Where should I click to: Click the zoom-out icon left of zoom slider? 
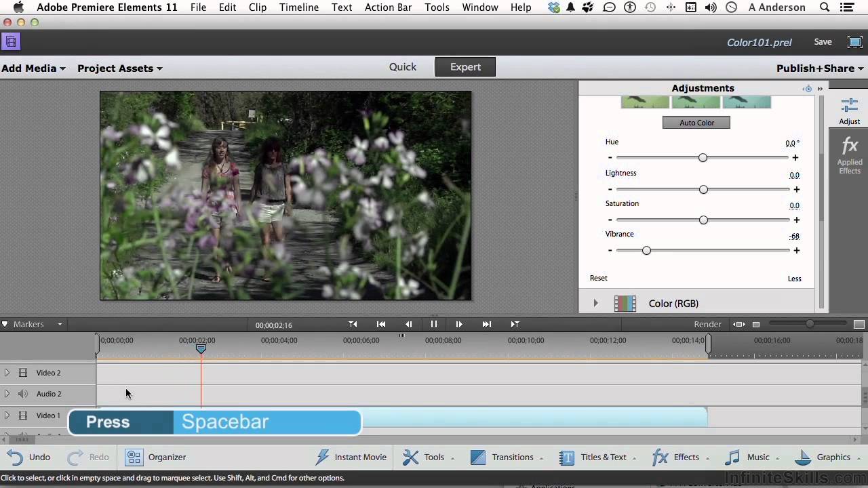click(756, 325)
